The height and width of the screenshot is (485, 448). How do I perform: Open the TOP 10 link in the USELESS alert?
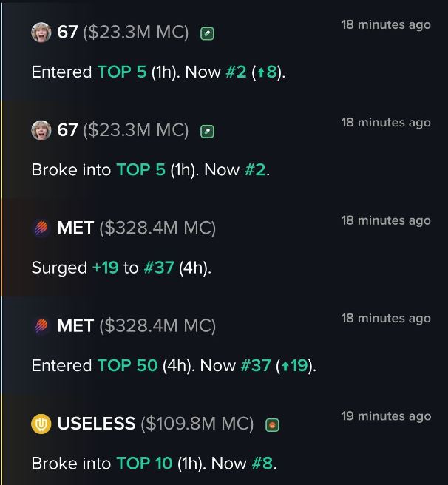[144, 464]
